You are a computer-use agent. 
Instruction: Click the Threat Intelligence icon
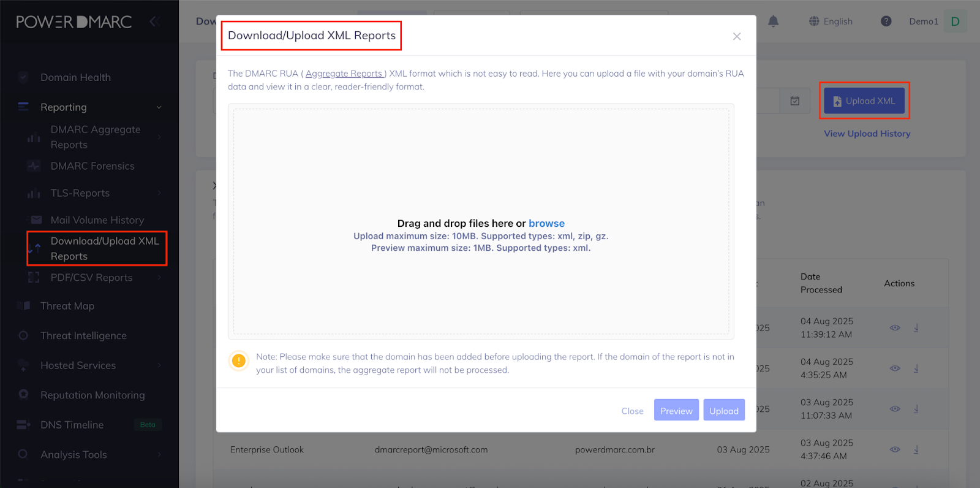tap(23, 335)
